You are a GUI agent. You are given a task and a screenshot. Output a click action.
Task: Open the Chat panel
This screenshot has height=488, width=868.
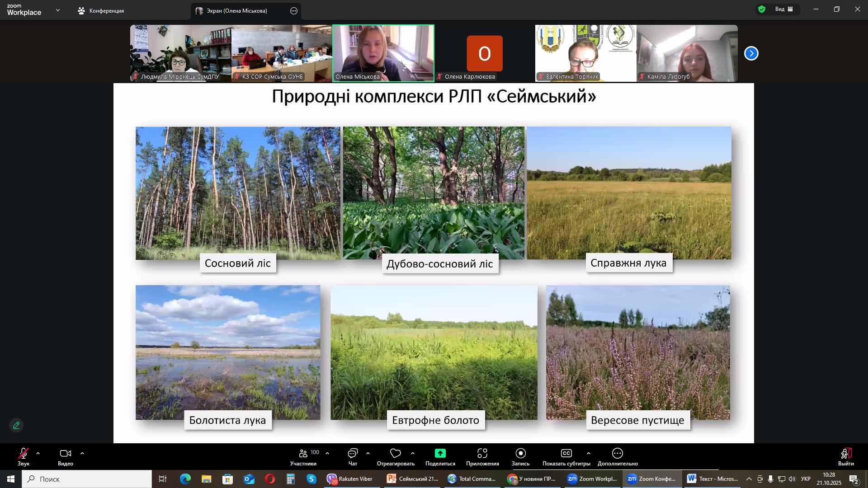(x=353, y=454)
